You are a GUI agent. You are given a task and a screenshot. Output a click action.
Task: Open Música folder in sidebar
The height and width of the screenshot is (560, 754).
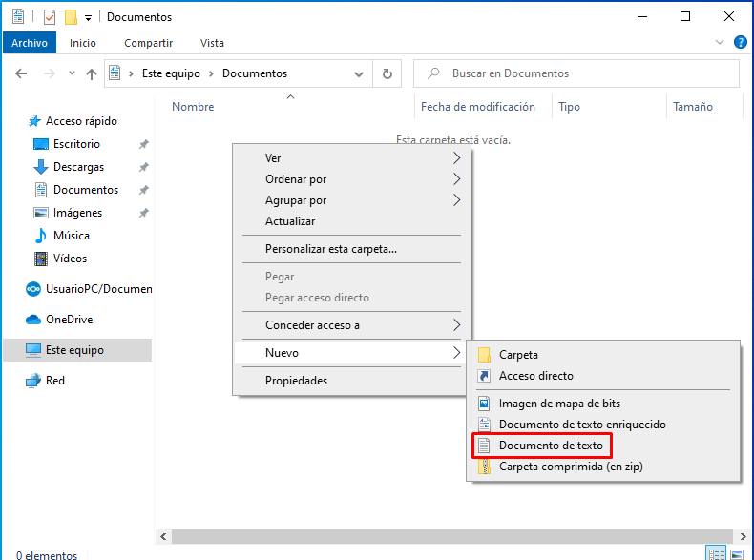(x=71, y=236)
